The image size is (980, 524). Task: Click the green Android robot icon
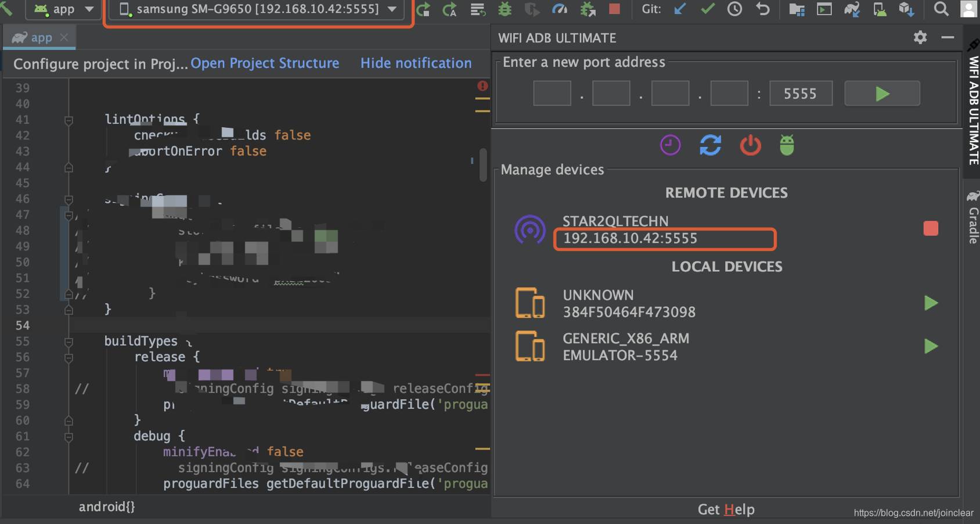tap(787, 145)
